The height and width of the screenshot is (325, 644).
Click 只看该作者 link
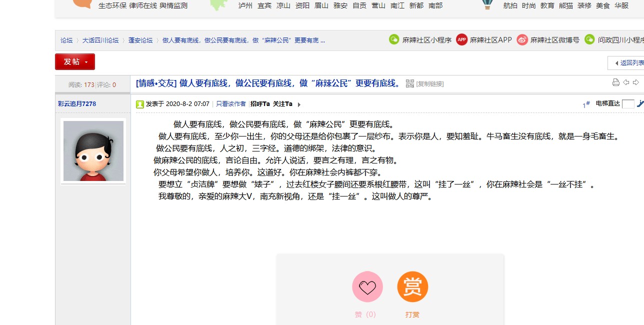point(231,104)
